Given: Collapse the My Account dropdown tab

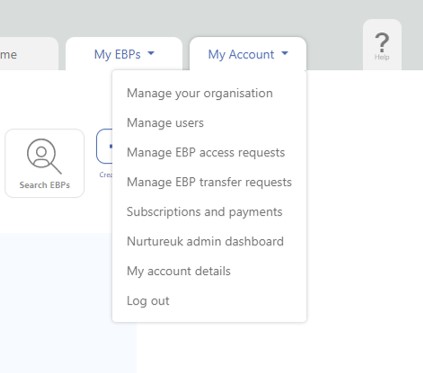Looking at the screenshot, I should (x=248, y=54).
